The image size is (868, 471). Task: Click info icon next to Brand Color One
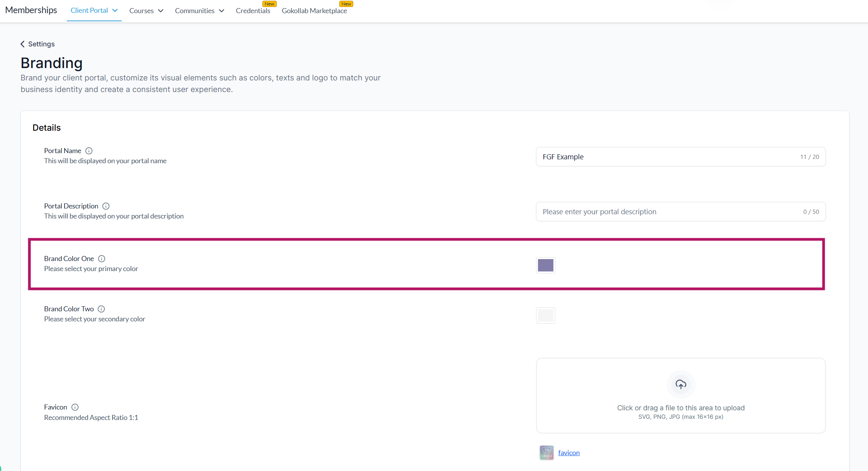(102, 259)
